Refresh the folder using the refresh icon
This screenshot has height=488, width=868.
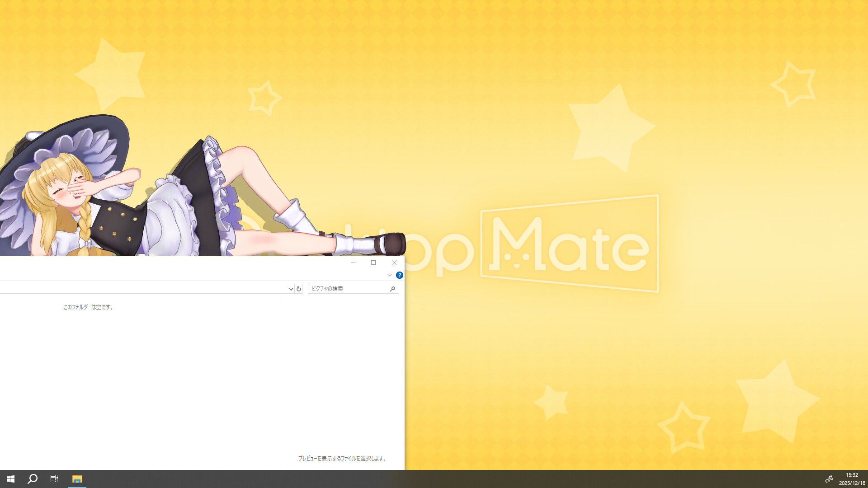299,289
